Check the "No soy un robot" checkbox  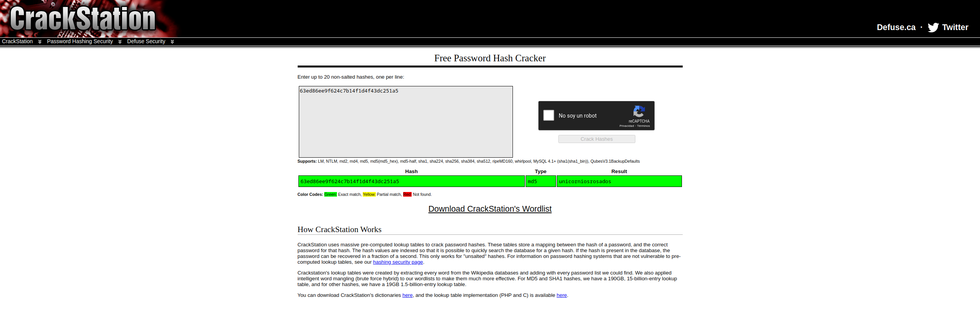(548, 115)
